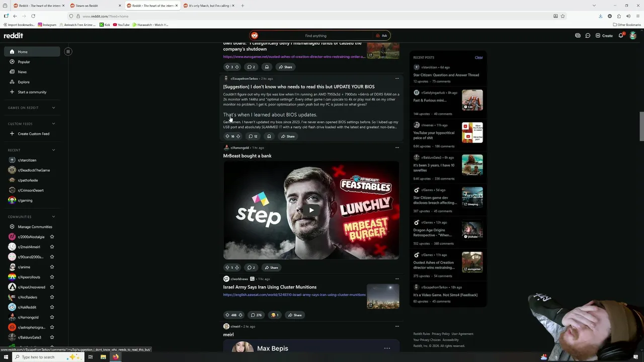Click Create post button in header
Screen dimensions: 644x362
click(x=604, y=36)
